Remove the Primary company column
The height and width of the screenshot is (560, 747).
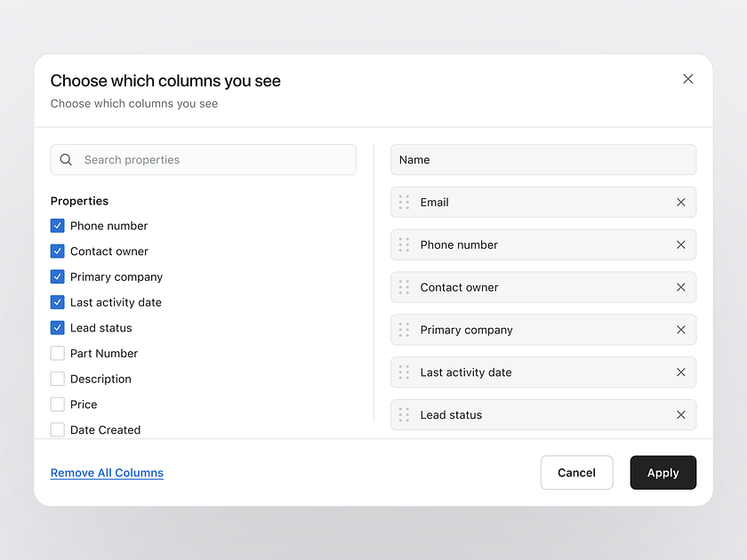(x=681, y=330)
